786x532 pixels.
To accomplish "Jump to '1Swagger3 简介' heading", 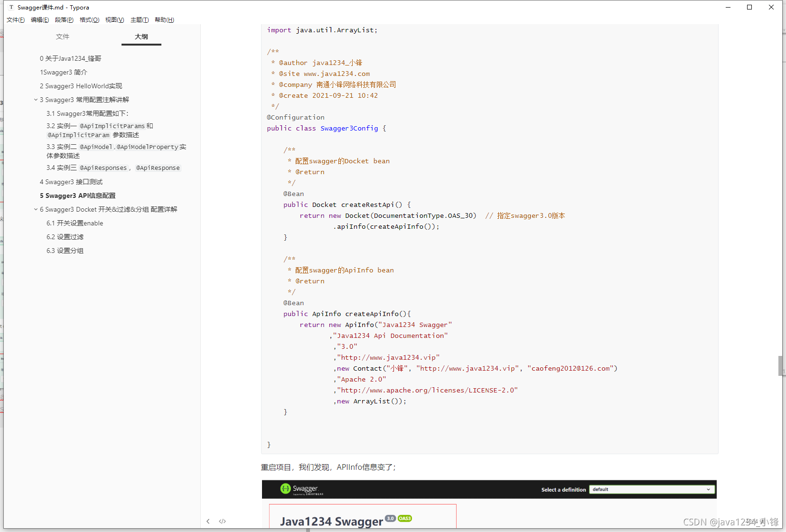I will pyautogui.click(x=64, y=72).
